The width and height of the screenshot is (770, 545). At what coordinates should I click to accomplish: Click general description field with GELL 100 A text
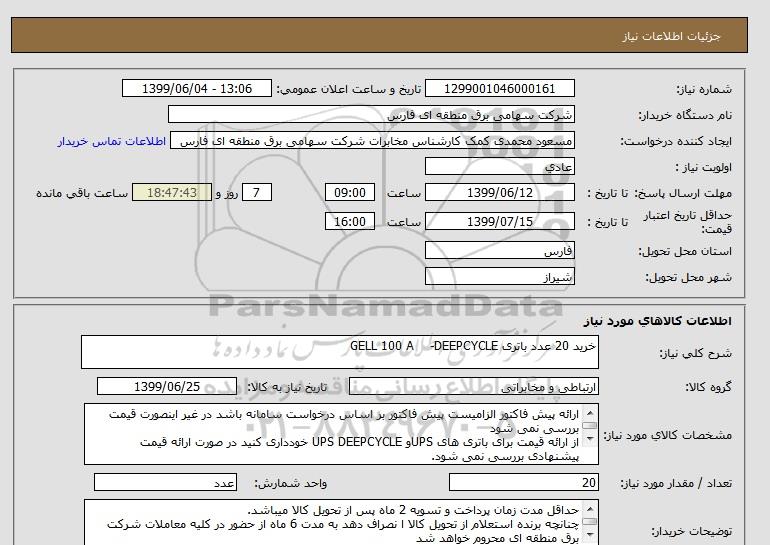pos(340,352)
